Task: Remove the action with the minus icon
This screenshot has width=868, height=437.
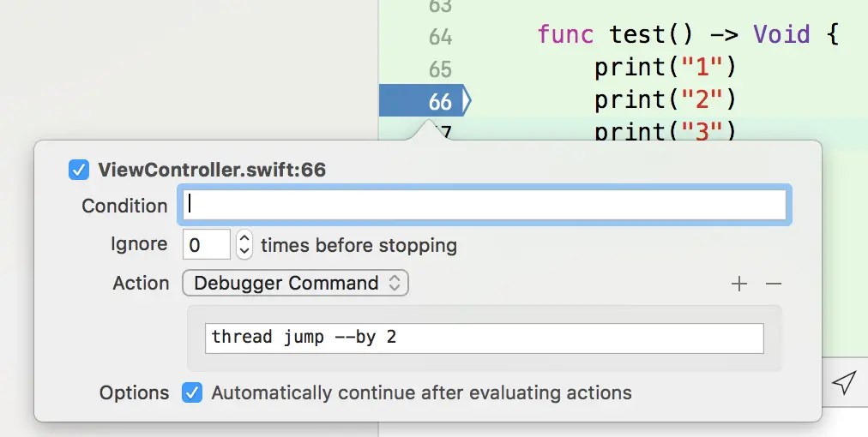Action: (774, 284)
